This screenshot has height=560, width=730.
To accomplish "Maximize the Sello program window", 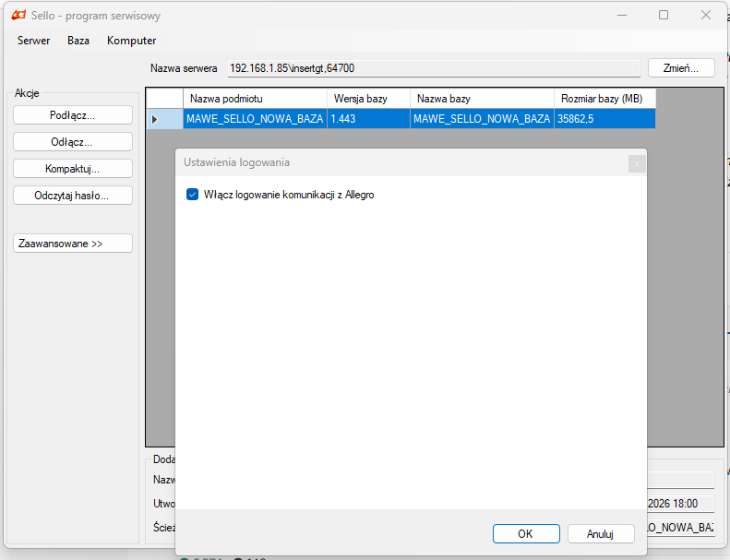I will tap(664, 15).
